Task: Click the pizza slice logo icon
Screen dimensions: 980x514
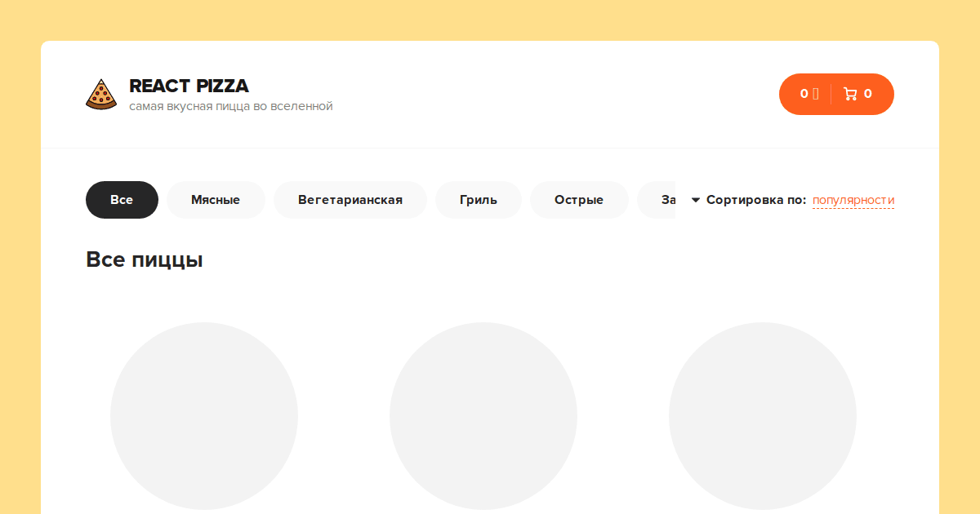Action: [x=101, y=95]
